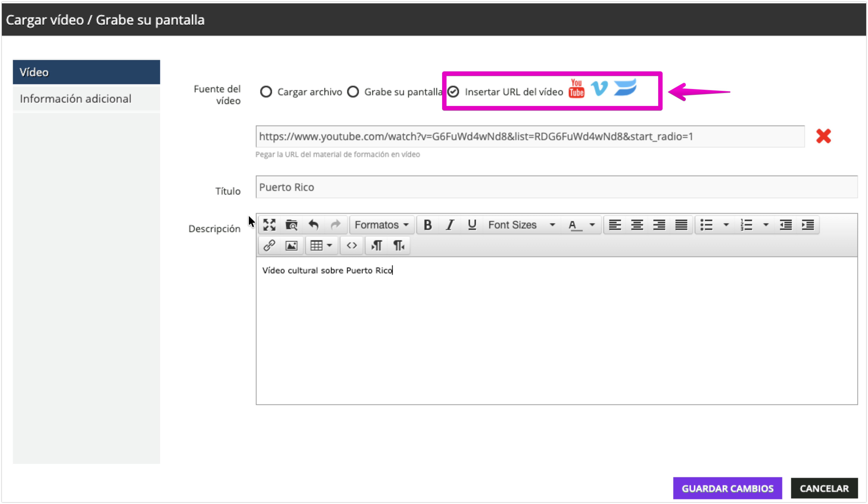Viewport: 868px width, 504px height.
Task: Apply italic formatting
Action: coord(449,225)
